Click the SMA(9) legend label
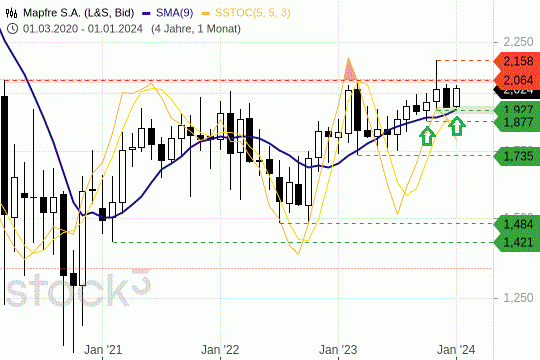This screenshot has width=540, height=360. (x=174, y=13)
